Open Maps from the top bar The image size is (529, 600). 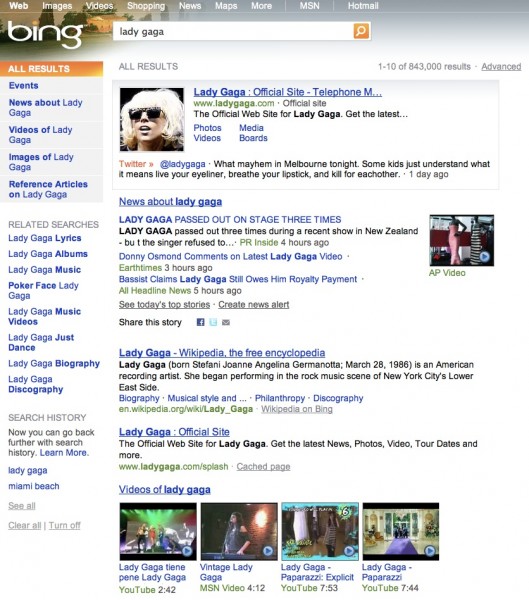(x=226, y=6)
